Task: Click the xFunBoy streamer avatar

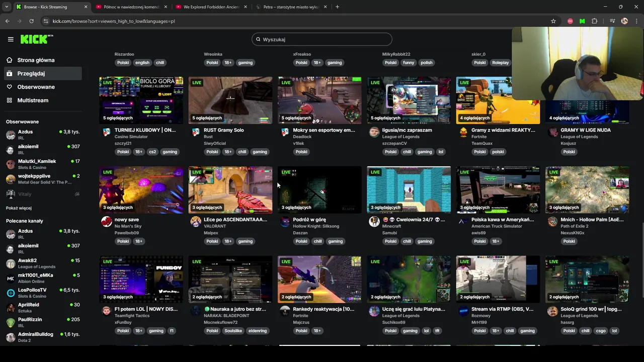Action: pos(107,311)
